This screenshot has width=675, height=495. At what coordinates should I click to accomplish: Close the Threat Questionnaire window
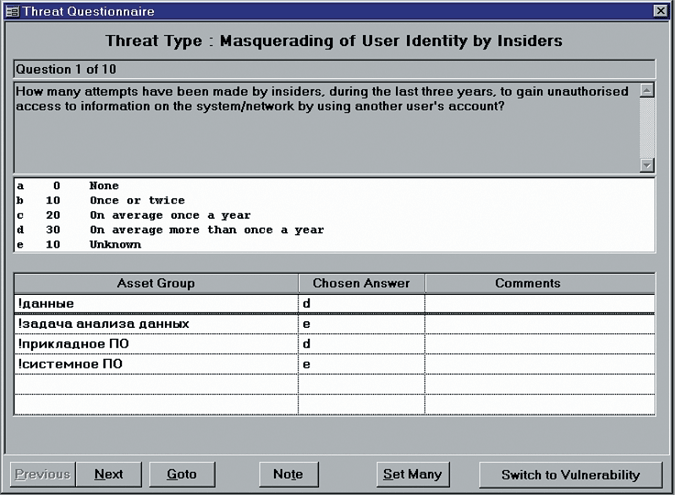(x=661, y=9)
